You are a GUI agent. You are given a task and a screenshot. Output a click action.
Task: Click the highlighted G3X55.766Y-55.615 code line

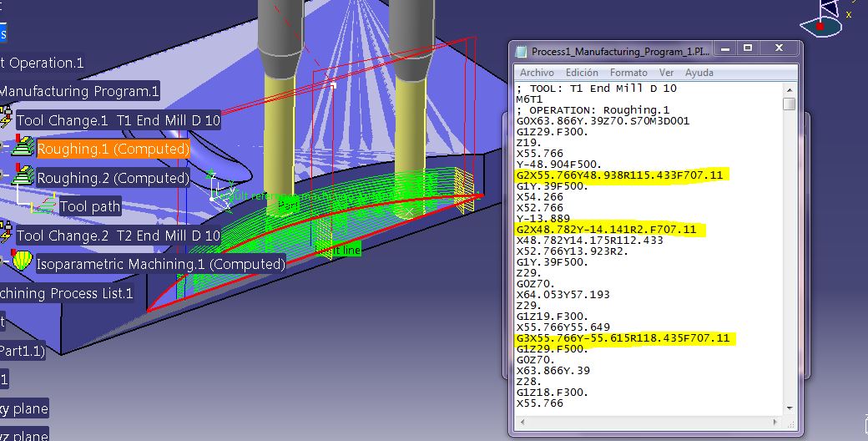[x=623, y=338]
